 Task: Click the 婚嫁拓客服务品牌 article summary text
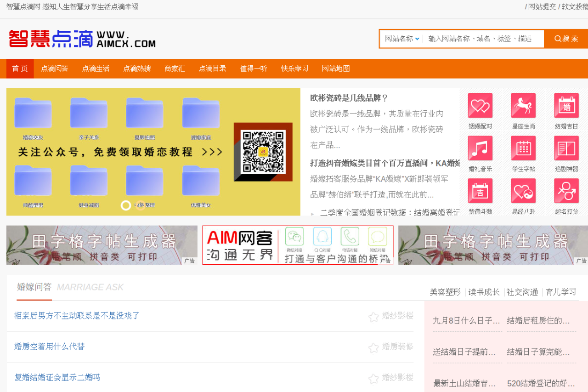[x=379, y=187]
